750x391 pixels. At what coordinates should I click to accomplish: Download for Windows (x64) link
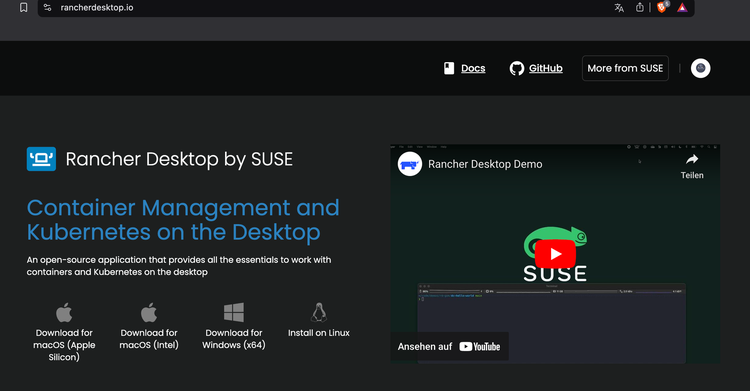(234, 339)
